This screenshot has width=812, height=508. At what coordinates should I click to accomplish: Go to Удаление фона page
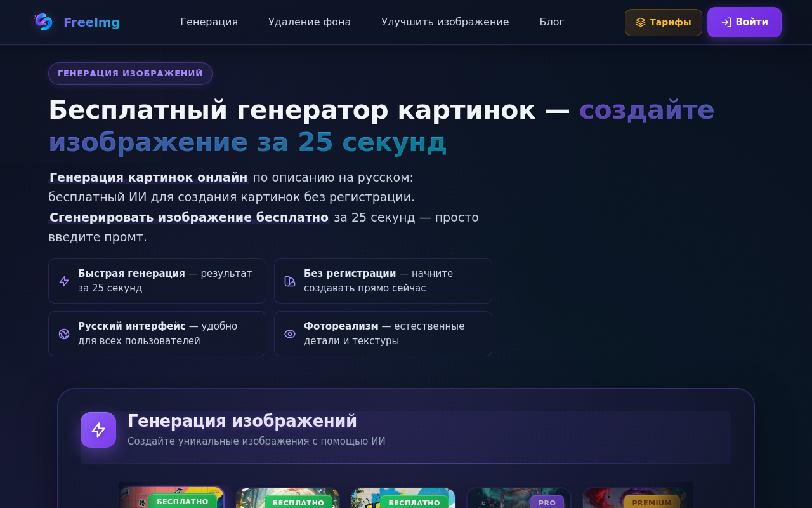pyautogui.click(x=310, y=22)
